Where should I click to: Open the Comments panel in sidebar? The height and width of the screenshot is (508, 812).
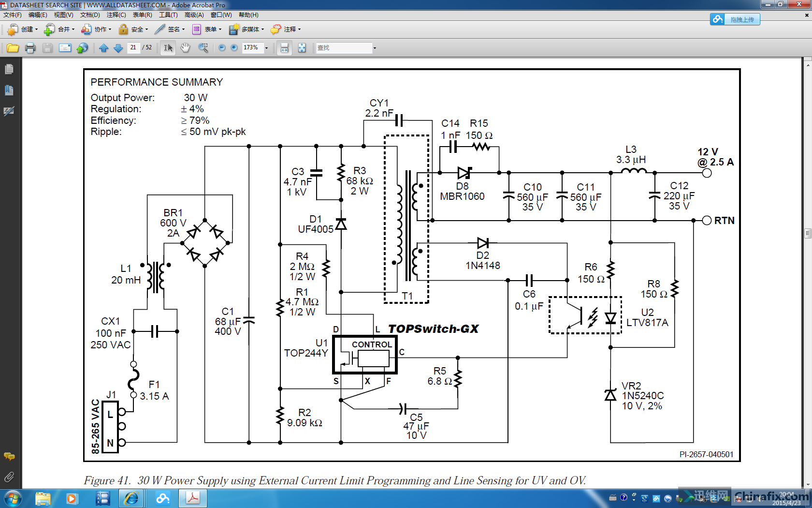point(9,456)
